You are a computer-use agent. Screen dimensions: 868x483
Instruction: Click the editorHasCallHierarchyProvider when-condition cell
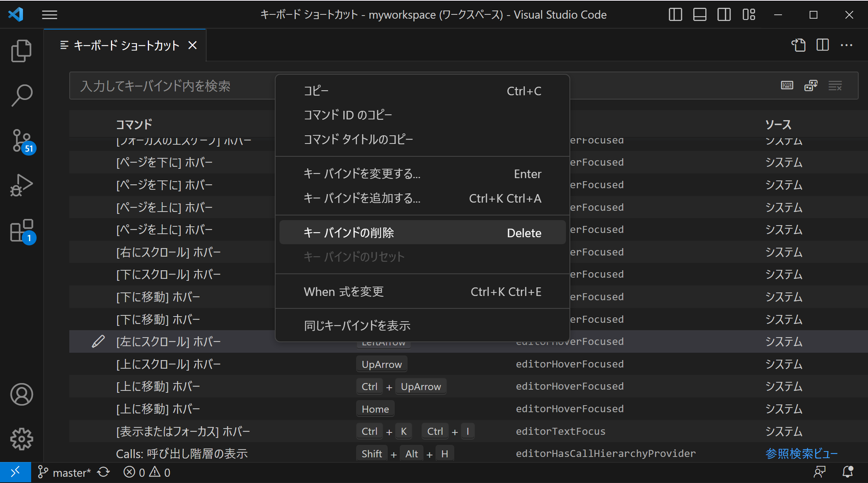(x=606, y=453)
